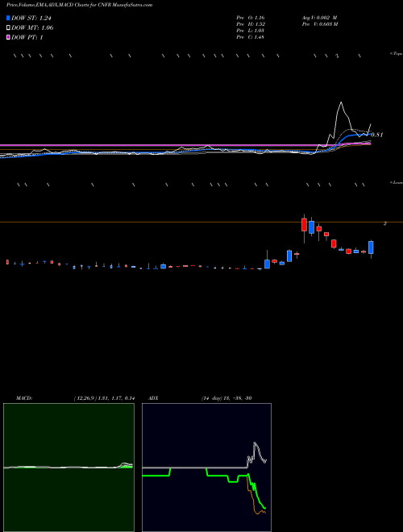Click the white spike peak on EMA chart
Viewport: 403px width, 532px height.
tap(341, 102)
